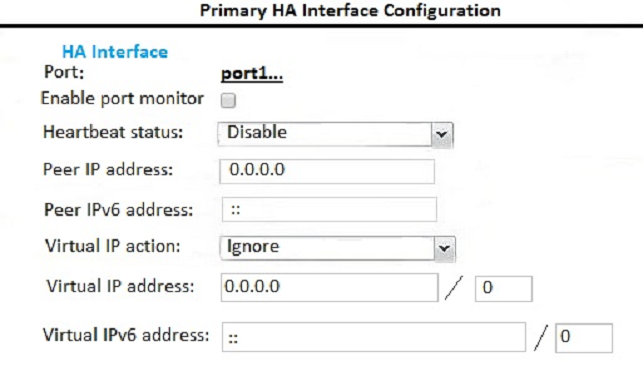Click the Virtual IP action label
643x371 pixels.
pos(112,246)
